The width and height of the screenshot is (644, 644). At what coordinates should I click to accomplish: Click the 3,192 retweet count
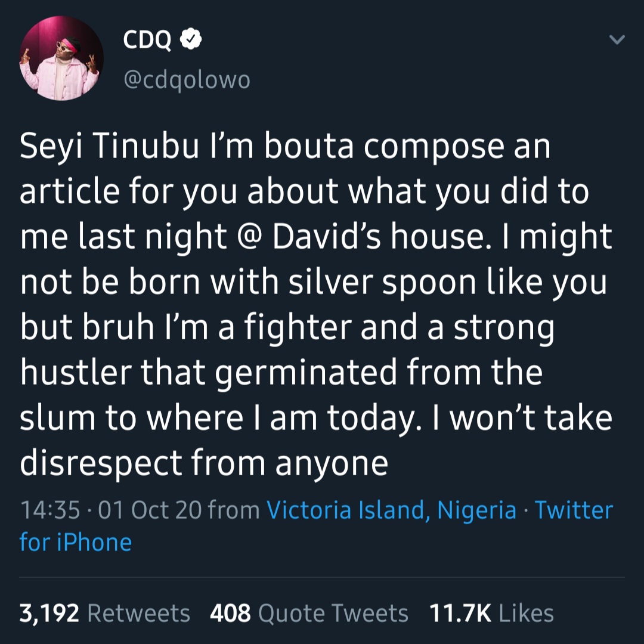tap(49, 613)
